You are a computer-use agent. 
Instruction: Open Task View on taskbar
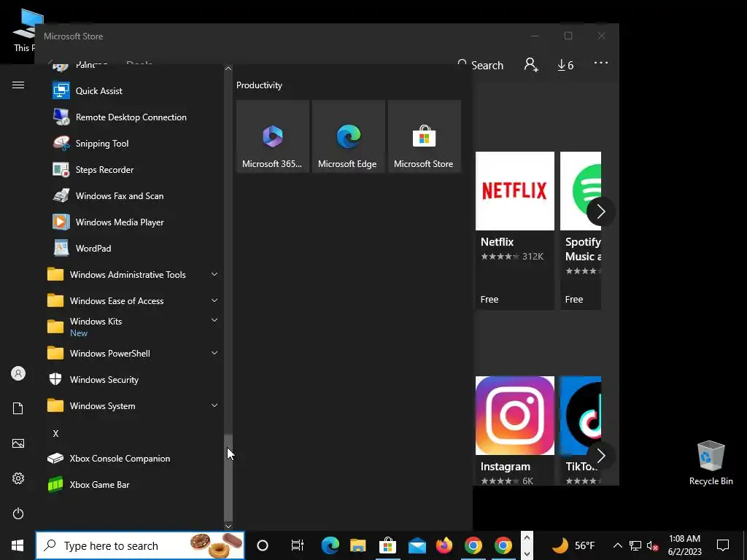tap(298, 545)
